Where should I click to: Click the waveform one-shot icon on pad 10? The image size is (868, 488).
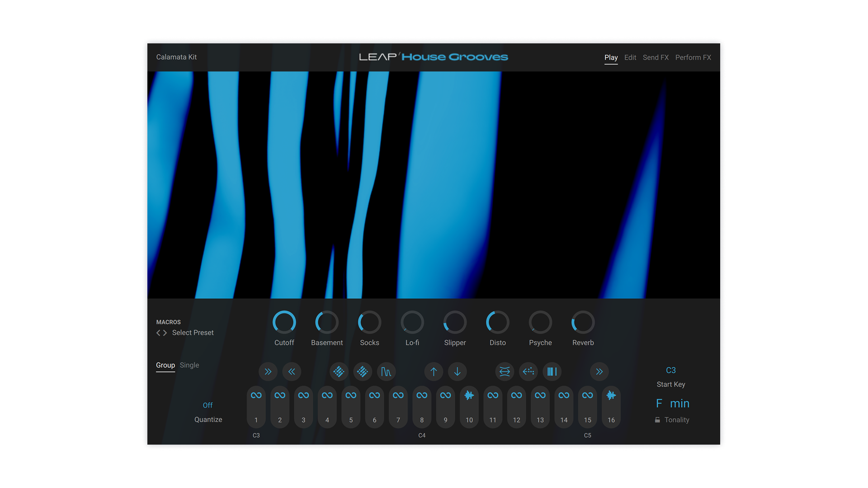click(469, 395)
